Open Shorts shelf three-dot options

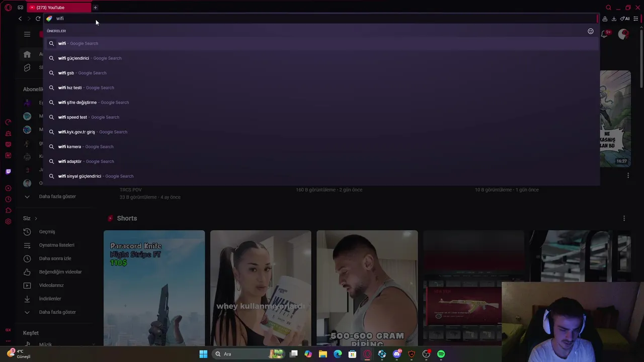[x=624, y=218]
